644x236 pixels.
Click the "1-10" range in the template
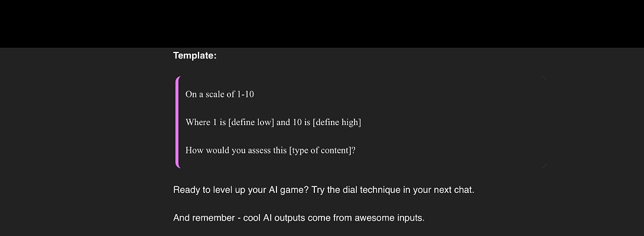tap(245, 94)
